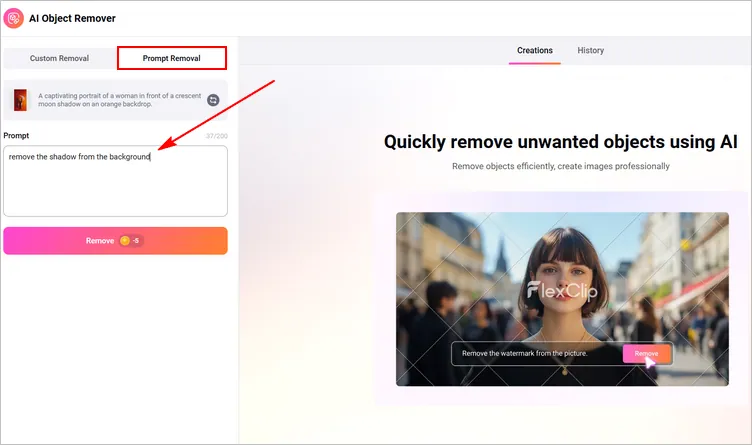The image size is (752, 445).
Task: Click the Prompt label
Action: point(16,136)
